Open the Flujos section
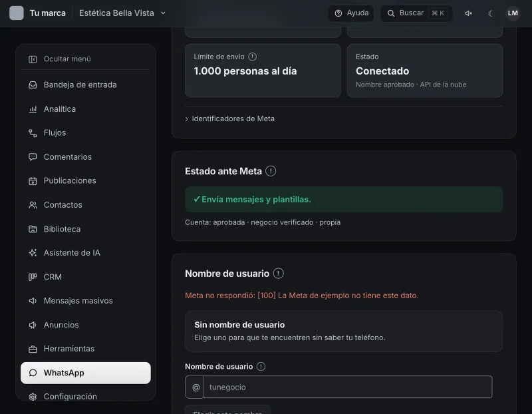Viewport: 532px width, 414px height. tap(86, 133)
